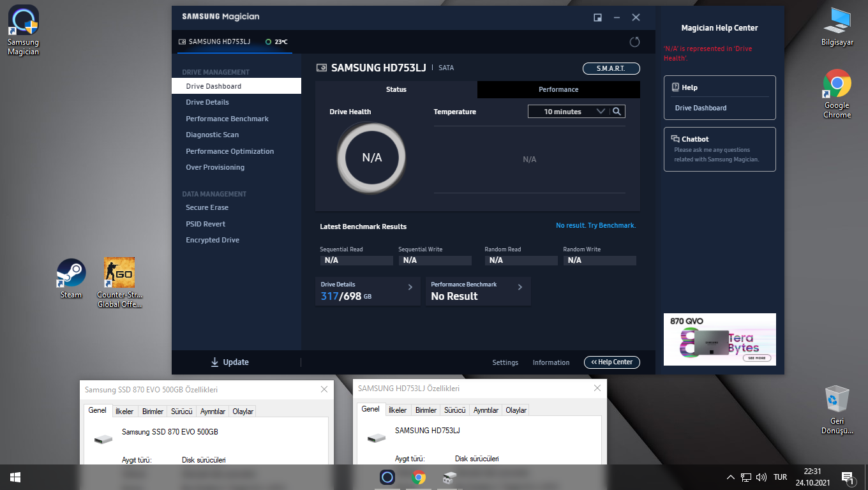This screenshot has height=490, width=868.
Task: Click the mini-mode window icon in Magician title bar
Action: 597,17
